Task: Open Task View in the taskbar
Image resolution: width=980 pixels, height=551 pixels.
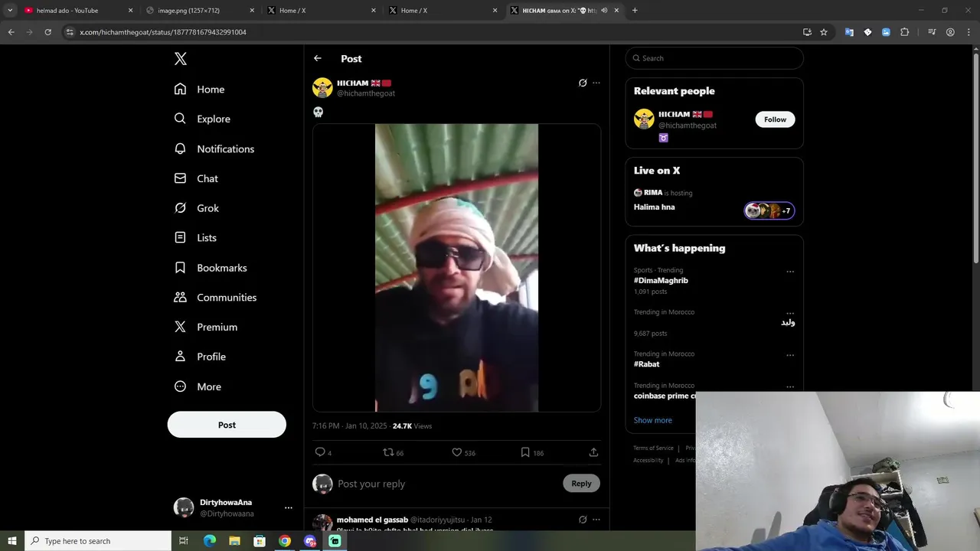Action: click(x=184, y=541)
